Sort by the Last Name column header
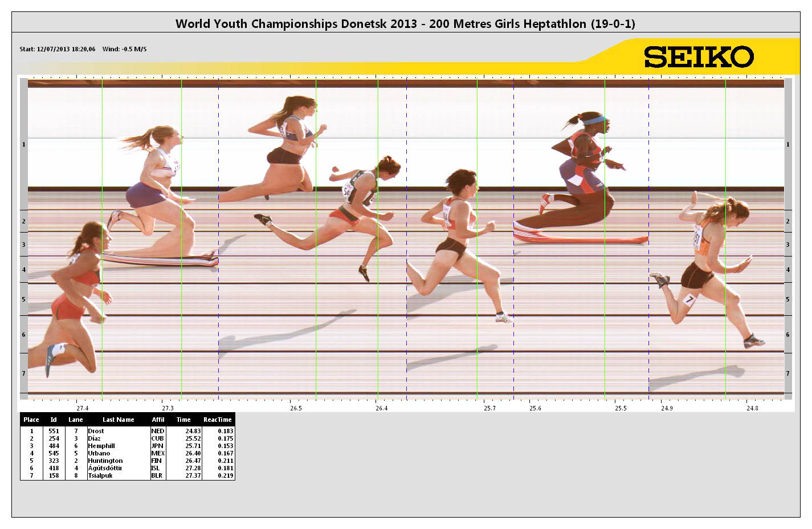This screenshot has width=812, height=529. [x=118, y=420]
